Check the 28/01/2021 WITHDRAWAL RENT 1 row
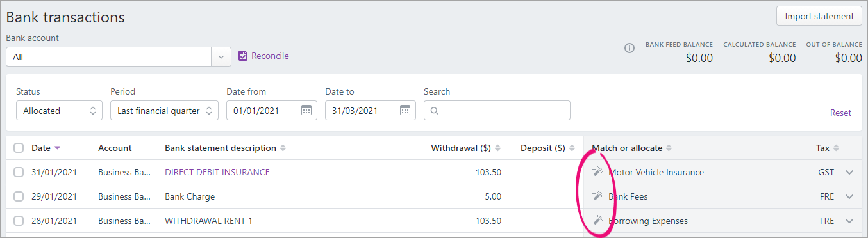 point(19,221)
